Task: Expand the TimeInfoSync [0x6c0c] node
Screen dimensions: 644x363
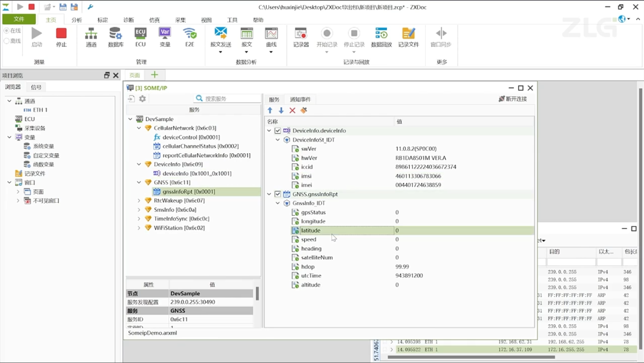Action: 139,219
